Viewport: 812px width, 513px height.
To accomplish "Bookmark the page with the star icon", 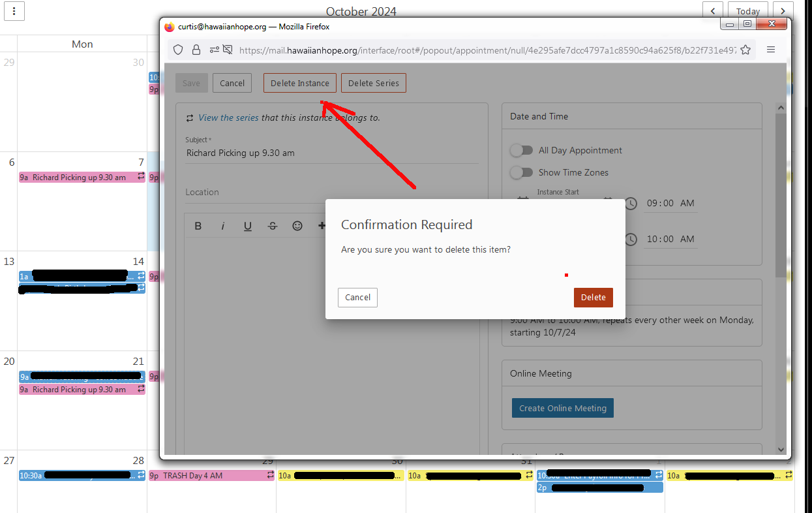I will pos(745,50).
